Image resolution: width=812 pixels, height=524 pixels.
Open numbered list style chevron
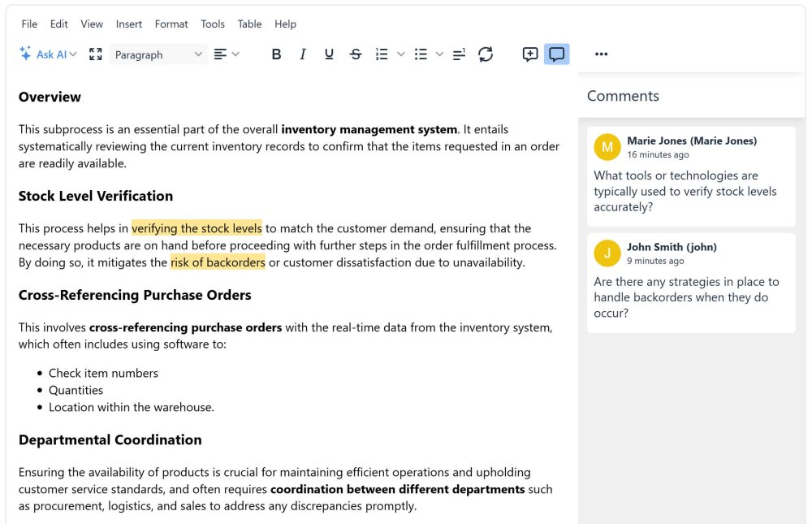(x=401, y=54)
